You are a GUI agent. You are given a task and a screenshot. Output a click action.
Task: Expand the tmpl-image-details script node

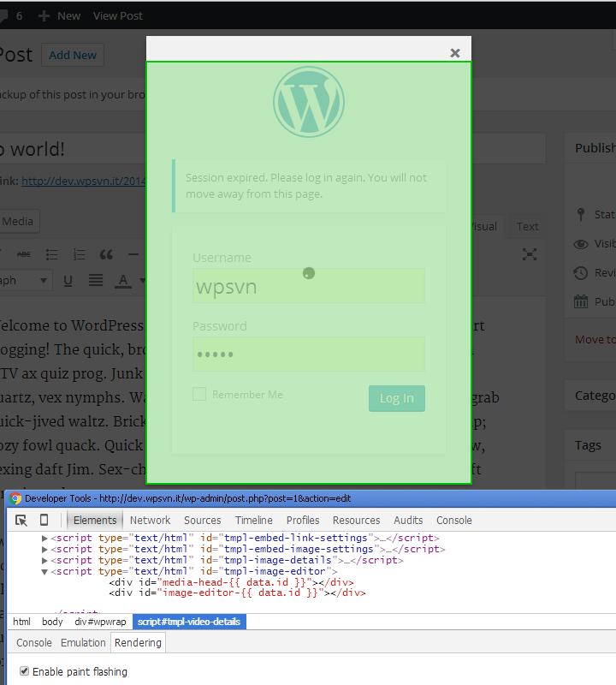tap(44, 560)
